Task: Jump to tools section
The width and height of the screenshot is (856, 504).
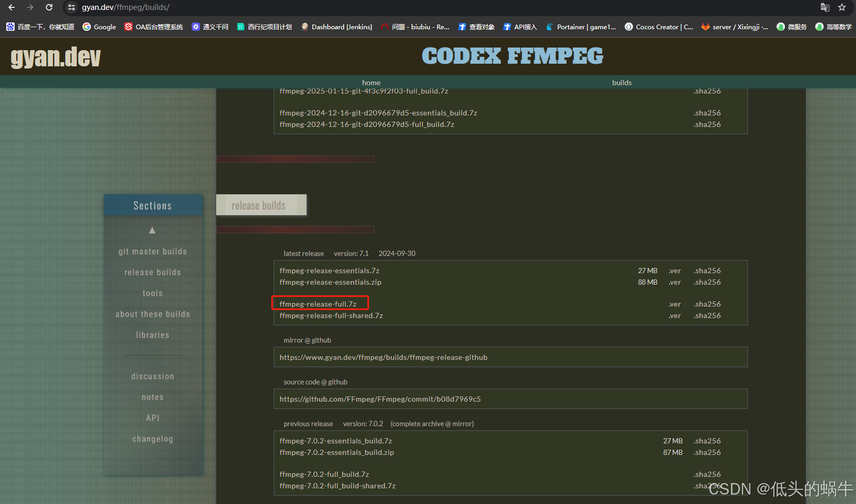Action: [153, 293]
